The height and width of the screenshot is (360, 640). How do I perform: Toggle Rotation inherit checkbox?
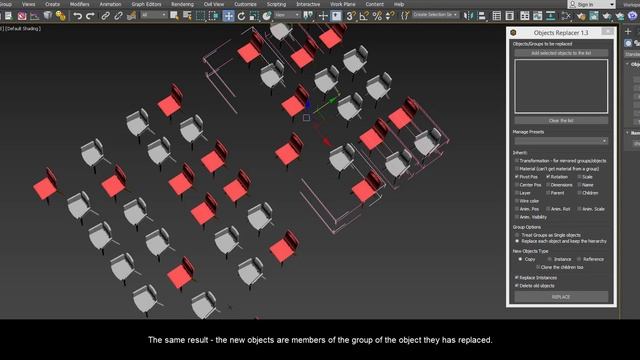pos(548,177)
